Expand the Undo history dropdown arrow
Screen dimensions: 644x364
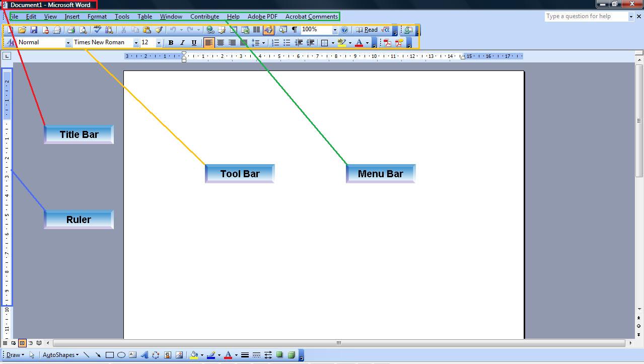pos(181,30)
